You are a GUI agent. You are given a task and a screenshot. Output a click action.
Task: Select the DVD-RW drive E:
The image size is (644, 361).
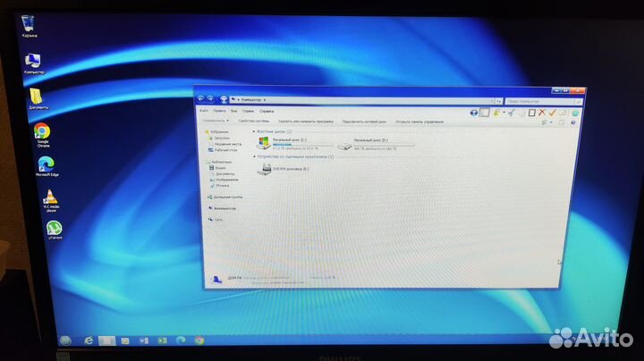point(266,168)
